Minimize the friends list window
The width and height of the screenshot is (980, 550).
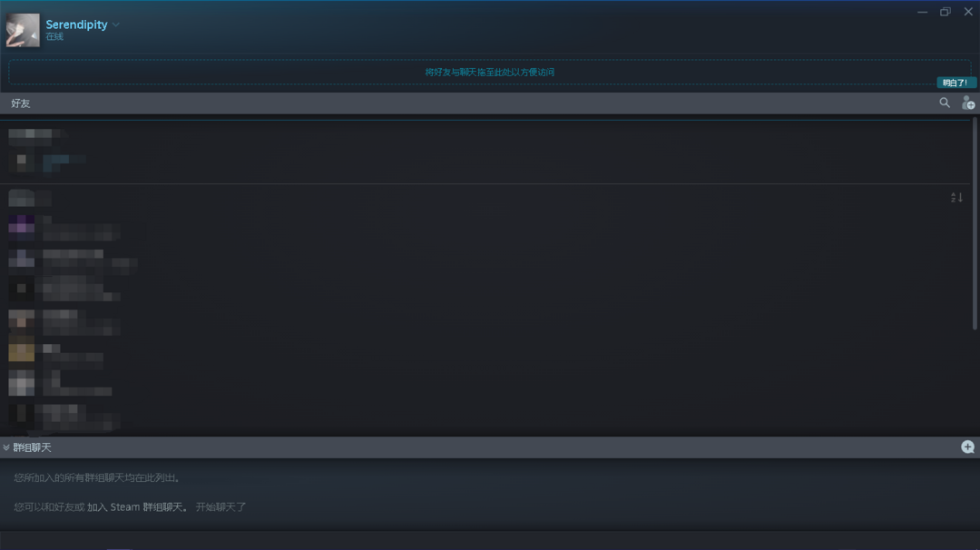(x=923, y=12)
